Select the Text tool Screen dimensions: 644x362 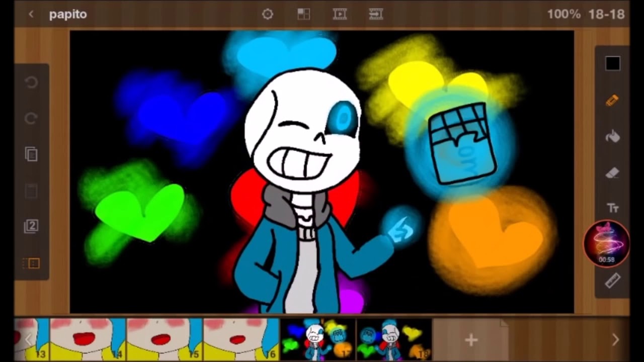612,208
